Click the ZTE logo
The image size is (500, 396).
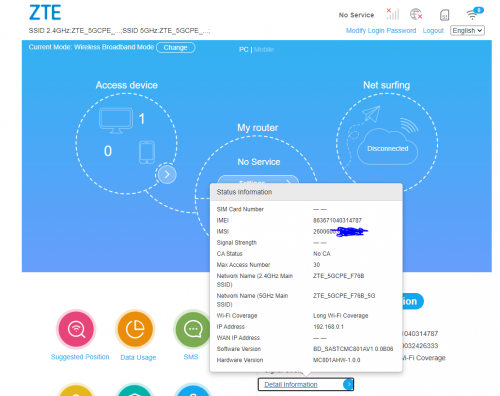click(x=45, y=12)
